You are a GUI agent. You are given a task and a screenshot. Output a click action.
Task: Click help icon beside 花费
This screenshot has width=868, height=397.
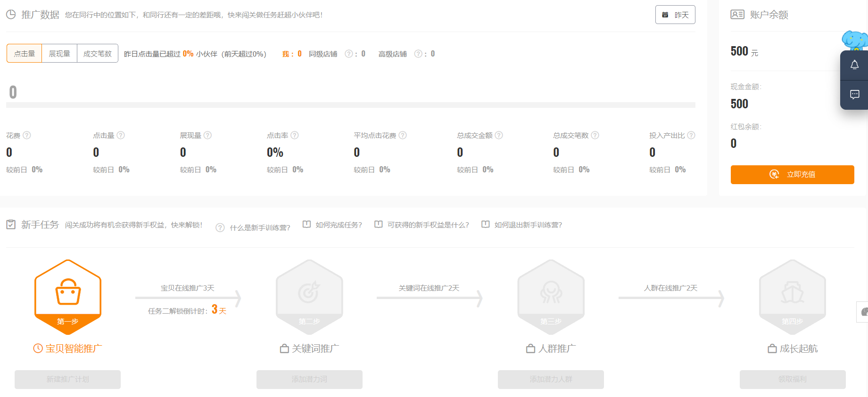click(27, 135)
